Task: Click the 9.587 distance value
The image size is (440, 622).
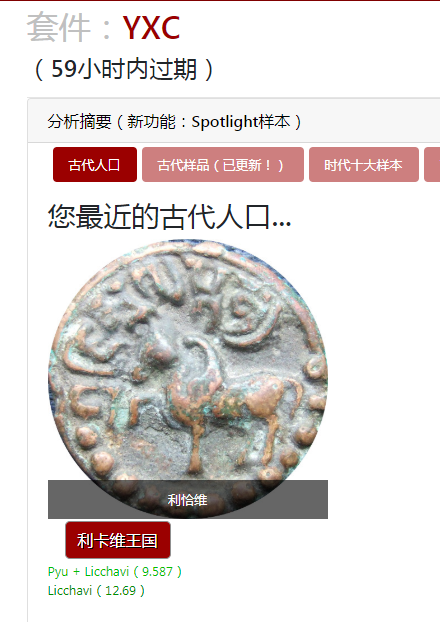Action: pyautogui.click(x=158, y=572)
